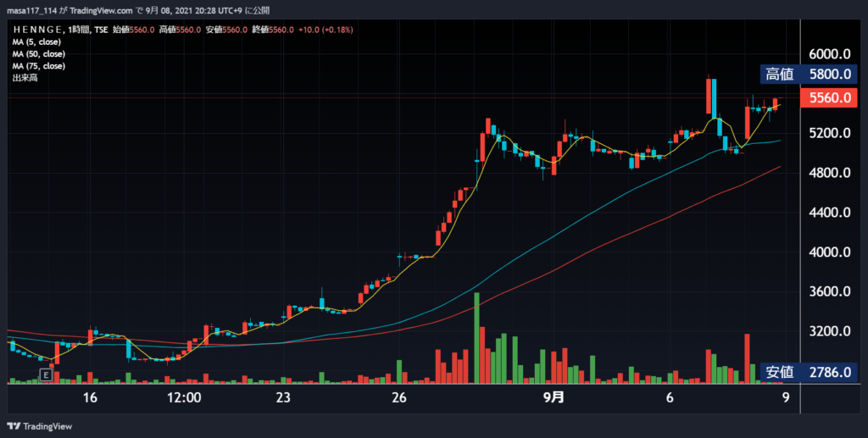Select the MA (5, close) indicator label
Screen dimensions: 868x438
(x=36, y=42)
